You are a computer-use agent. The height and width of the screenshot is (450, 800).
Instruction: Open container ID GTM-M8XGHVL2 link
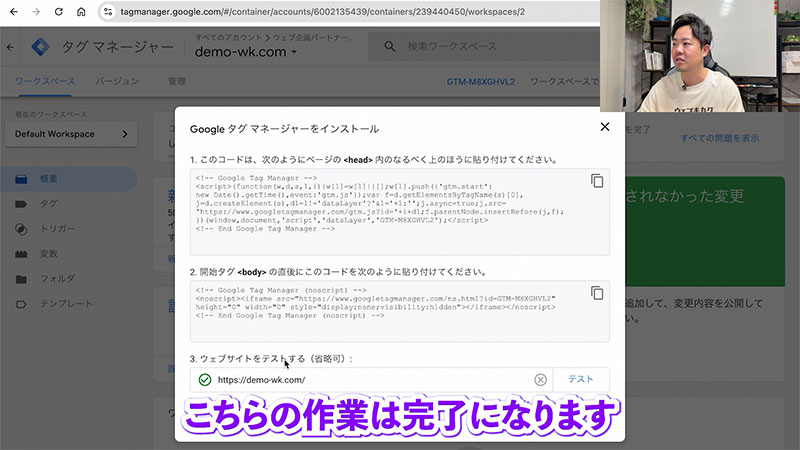(x=481, y=82)
